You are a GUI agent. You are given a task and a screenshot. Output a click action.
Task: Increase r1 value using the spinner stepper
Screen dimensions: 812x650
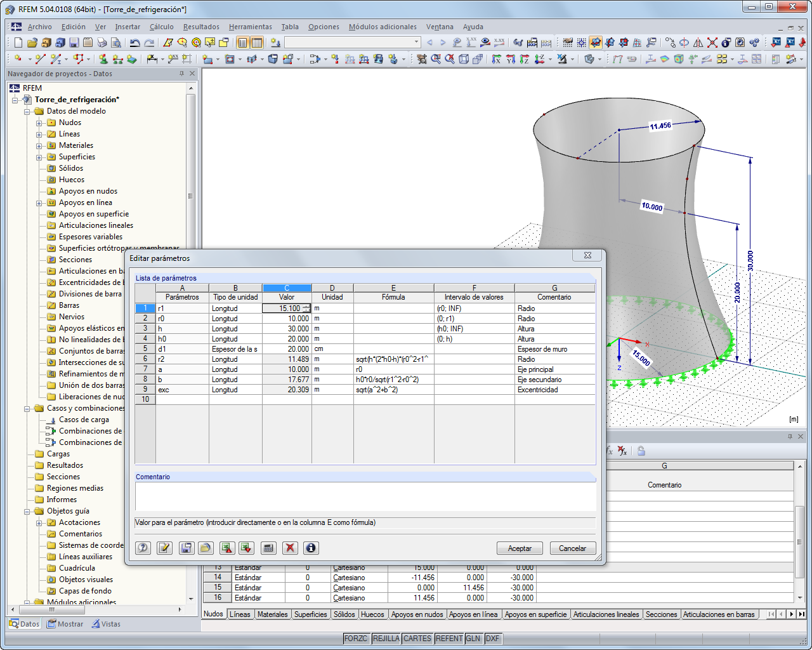click(x=306, y=305)
